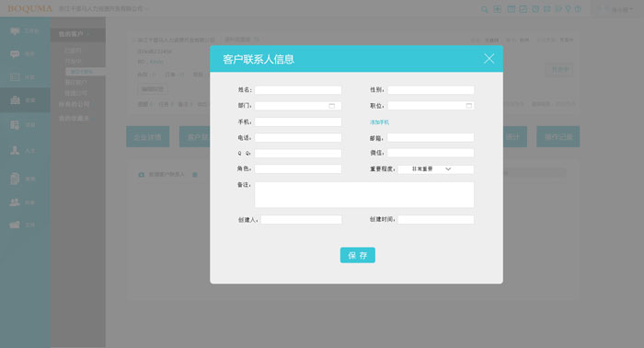Screen dimensions: 644x348
Task: Focus the 性别 gender field
Action: pos(431,90)
